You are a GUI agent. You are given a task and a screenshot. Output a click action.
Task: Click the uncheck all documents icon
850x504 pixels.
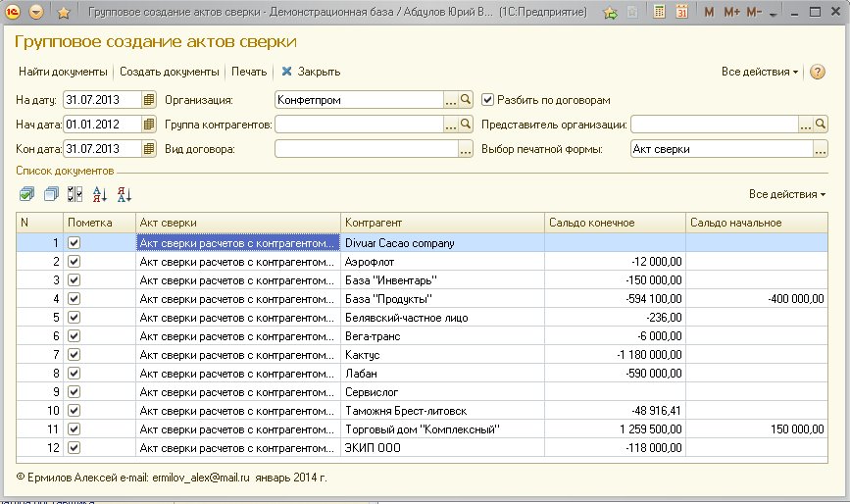[51, 194]
